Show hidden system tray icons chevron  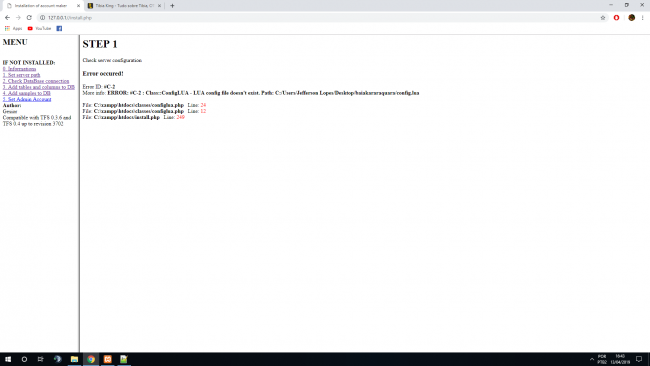coord(592,359)
